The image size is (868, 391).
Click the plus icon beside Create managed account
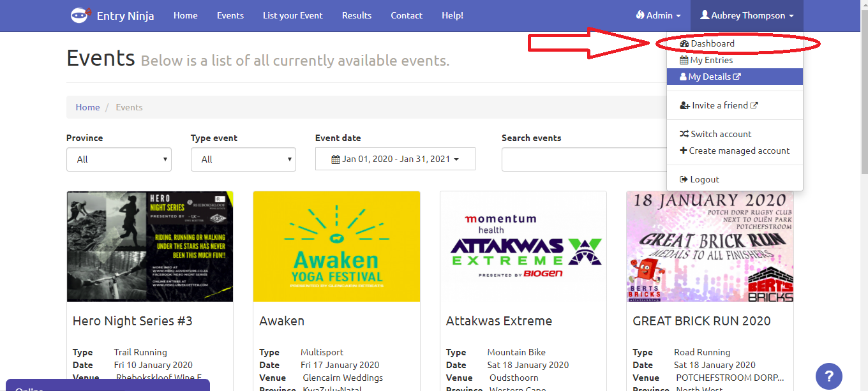(x=684, y=151)
